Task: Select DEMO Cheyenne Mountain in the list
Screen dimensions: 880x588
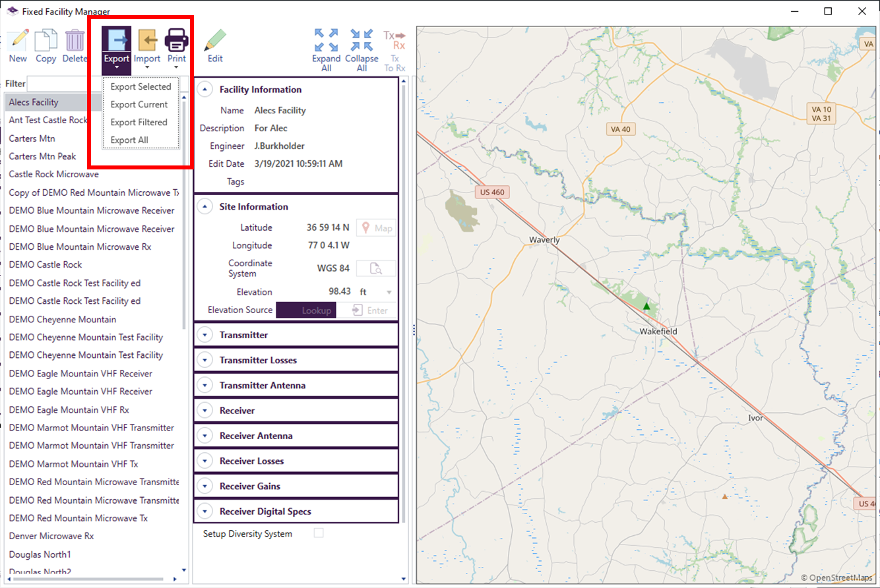Action: point(63,319)
